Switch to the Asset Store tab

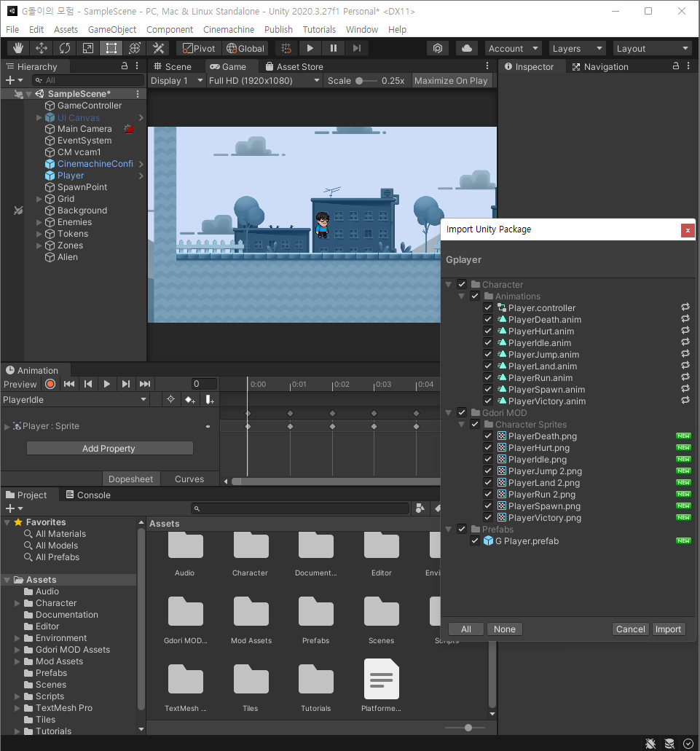[x=294, y=66]
